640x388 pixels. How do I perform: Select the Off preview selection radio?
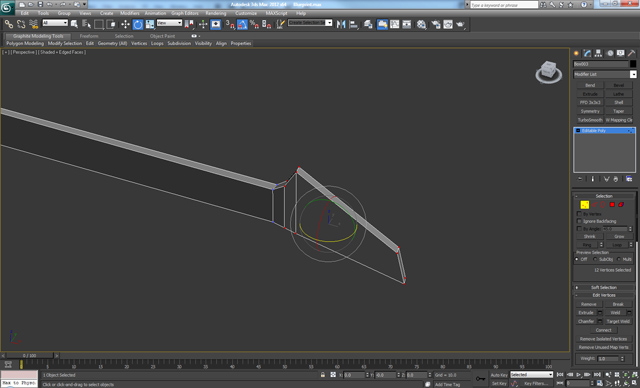click(x=577, y=259)
